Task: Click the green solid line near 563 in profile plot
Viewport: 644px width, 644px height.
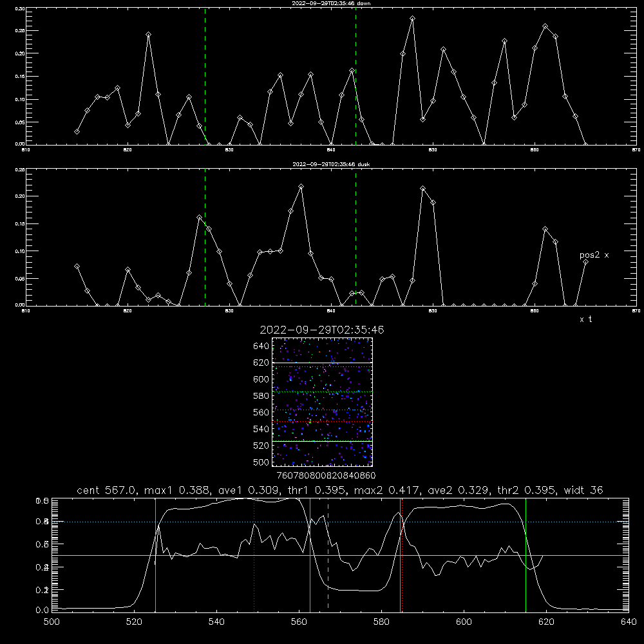Action: pyautogui.click(x=310, y=554)
